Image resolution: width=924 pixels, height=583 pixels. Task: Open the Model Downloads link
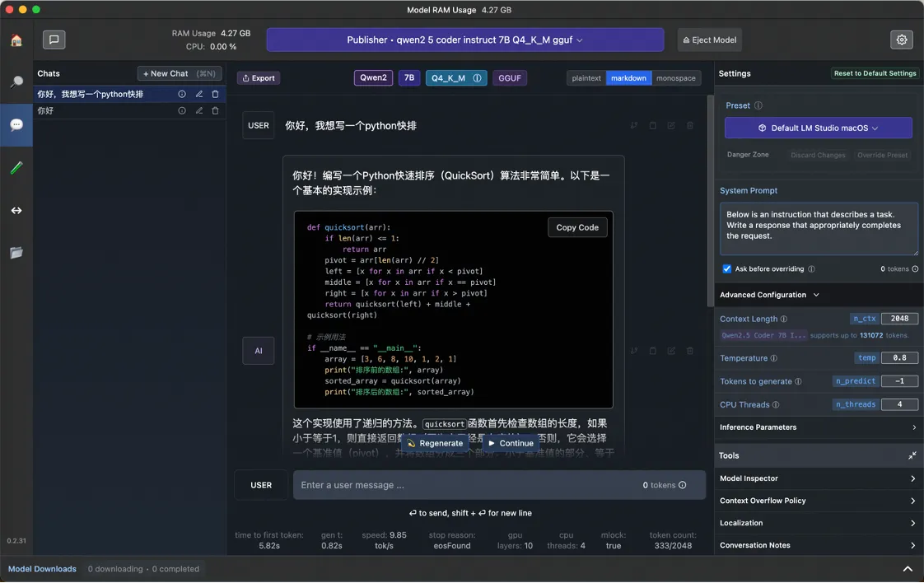coord(43,570)
